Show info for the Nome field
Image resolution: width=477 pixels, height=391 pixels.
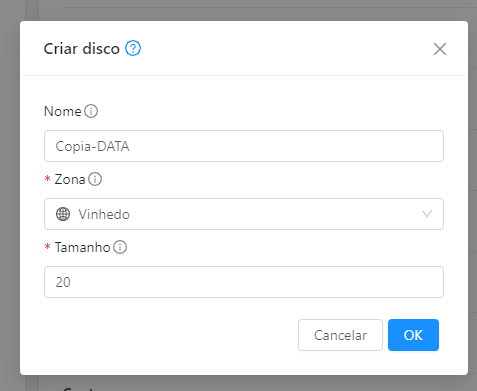pyautogui.click(x=91, y=111)
